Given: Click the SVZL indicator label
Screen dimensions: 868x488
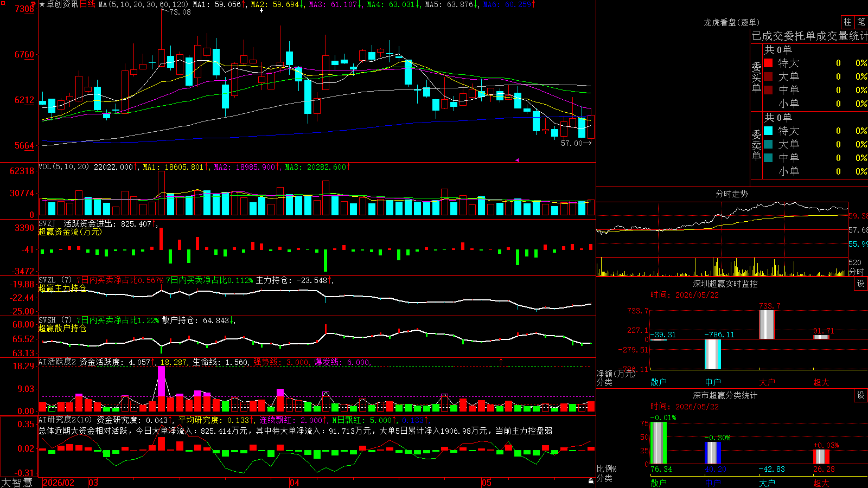Looking at the screenshot, I should [47, 280].
